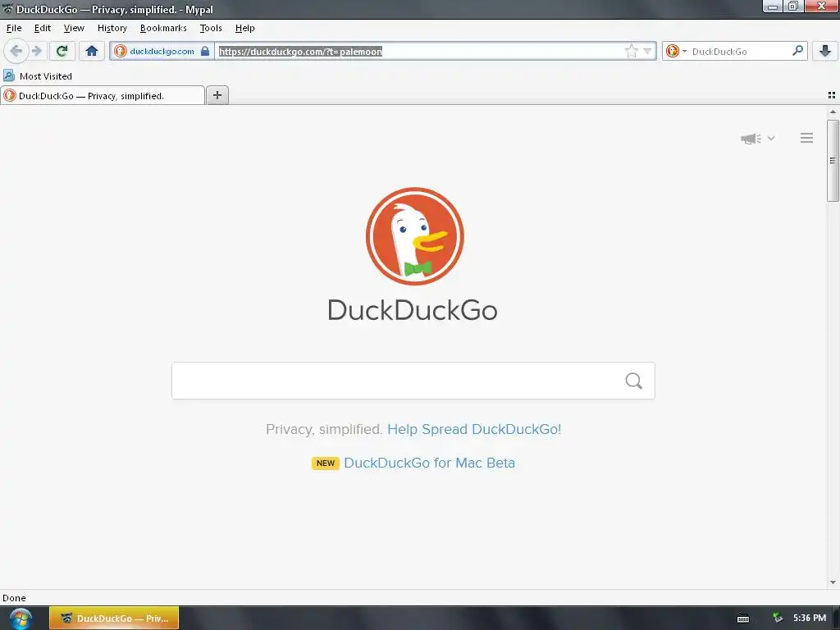Image resolution: width=840 pixels, height=630 pixels.
Task: Open the History menu
Action: [x=112, y=28]
